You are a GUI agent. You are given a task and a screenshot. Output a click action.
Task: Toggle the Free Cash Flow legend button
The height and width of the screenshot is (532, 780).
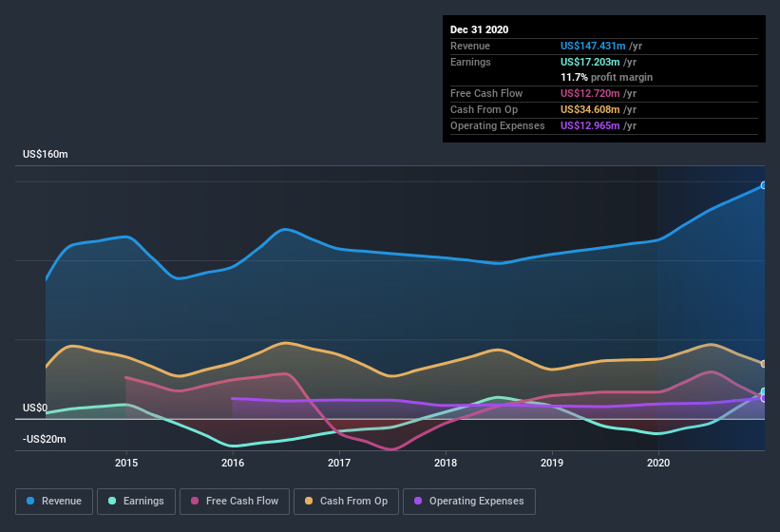tap(235, 501)
